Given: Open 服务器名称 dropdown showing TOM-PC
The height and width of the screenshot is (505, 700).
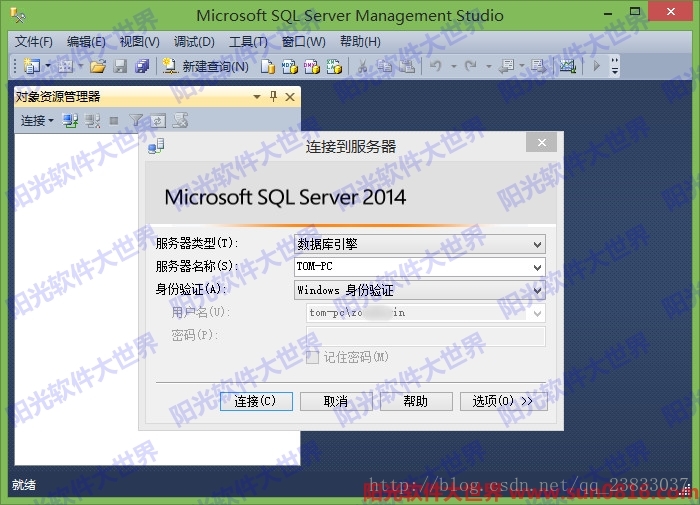Looking at the screenshot, I should point(420,267).
